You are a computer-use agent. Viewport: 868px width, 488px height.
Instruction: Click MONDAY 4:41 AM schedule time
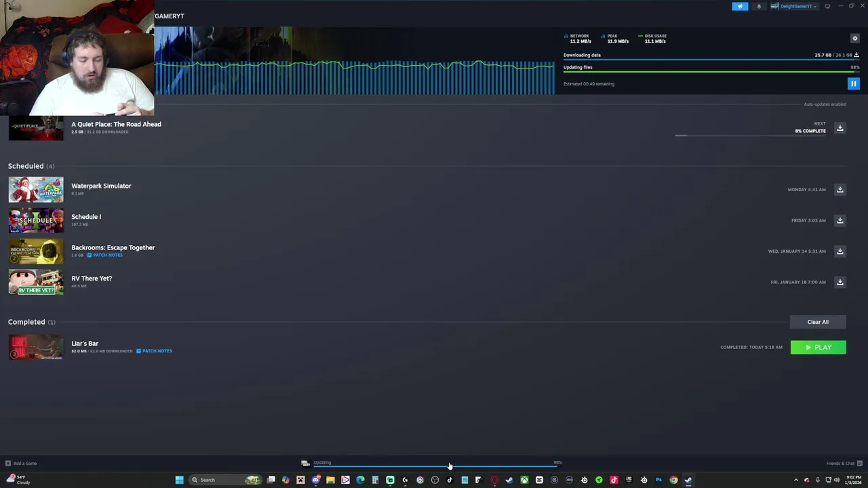coord(807,190)
